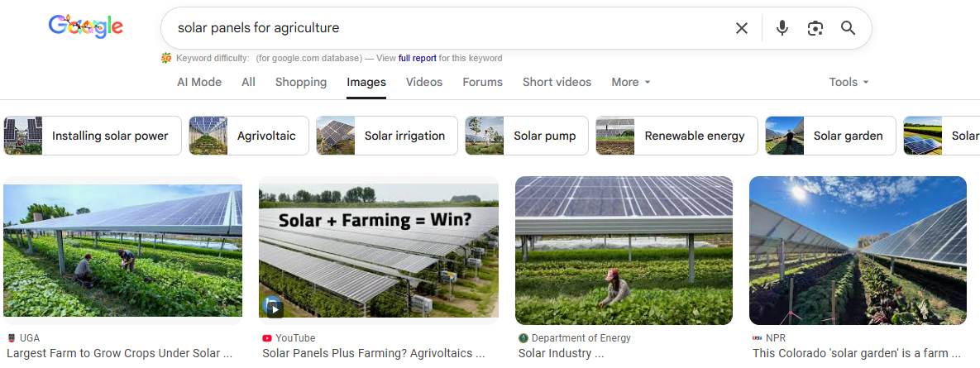Viewport: 980px width, 368px height.
Task: Click the Department of Energy favicon
Action: [523, 338]
